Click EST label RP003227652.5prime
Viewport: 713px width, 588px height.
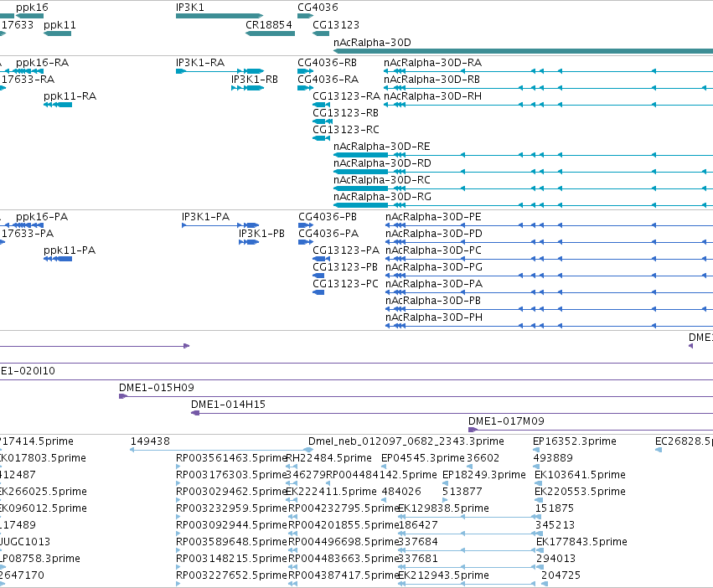231,575
